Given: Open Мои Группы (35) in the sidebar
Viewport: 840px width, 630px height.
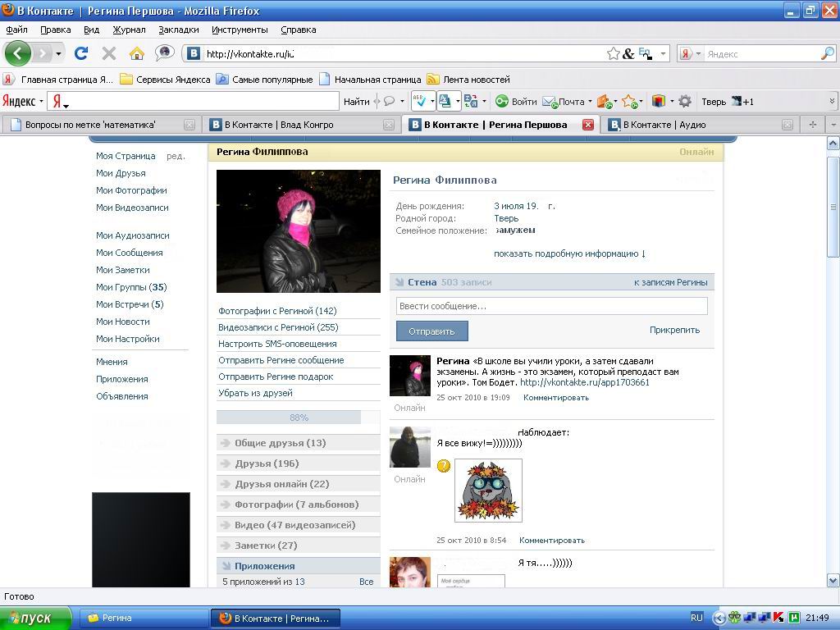Looking at the screenshot, I should tap(131, 287).
